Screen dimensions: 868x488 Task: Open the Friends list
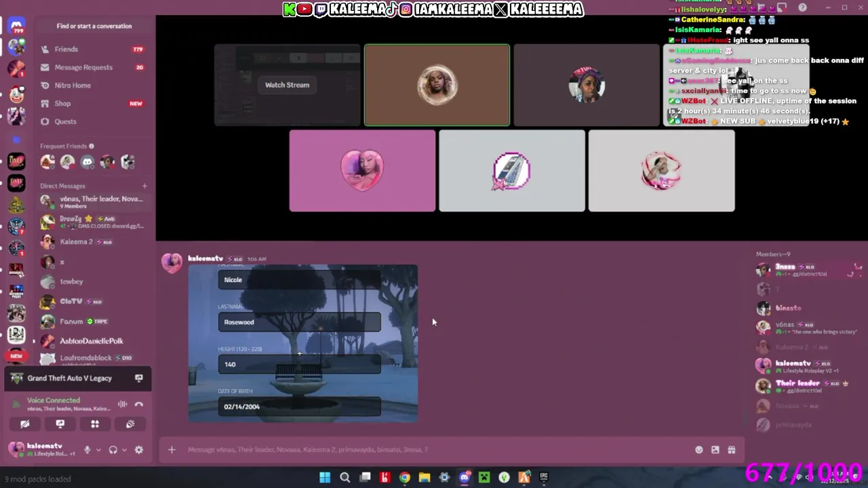pyautogui.click(x=94, y=49)
